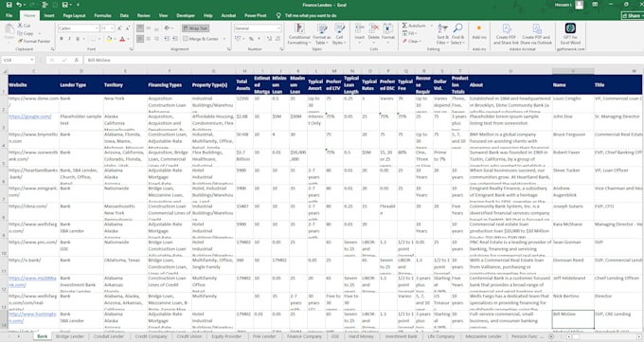
Task: Open Sort & Filter
Action: [443, 34]
